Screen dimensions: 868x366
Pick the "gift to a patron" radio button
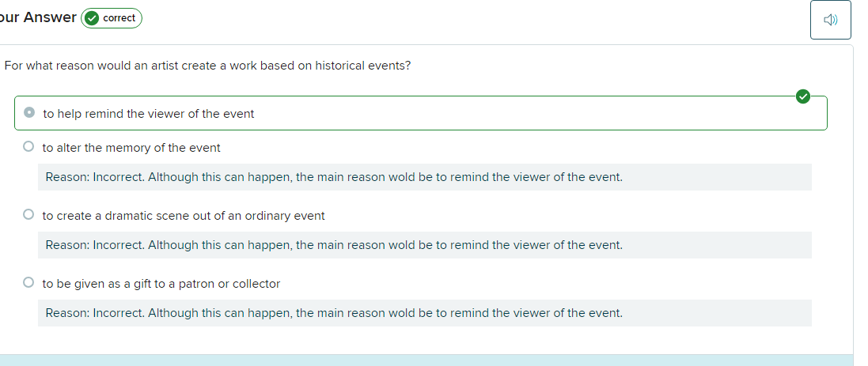click(28, 282)
